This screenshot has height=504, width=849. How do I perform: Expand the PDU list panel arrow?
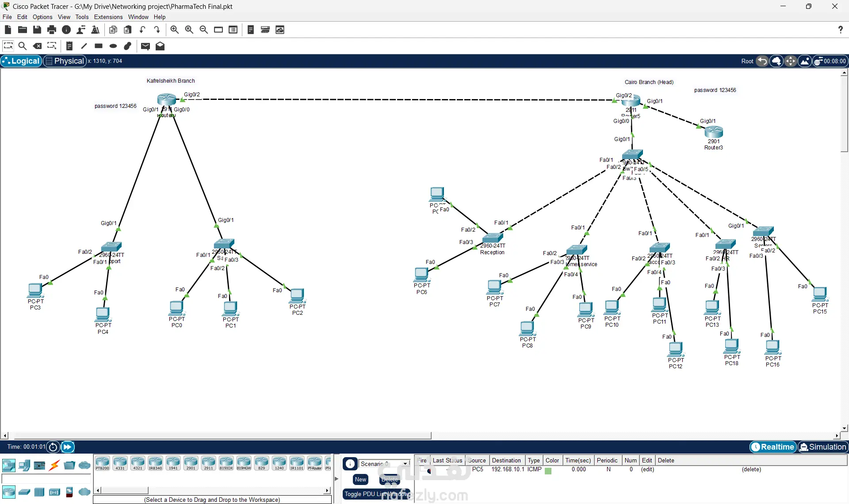[337, 479]
